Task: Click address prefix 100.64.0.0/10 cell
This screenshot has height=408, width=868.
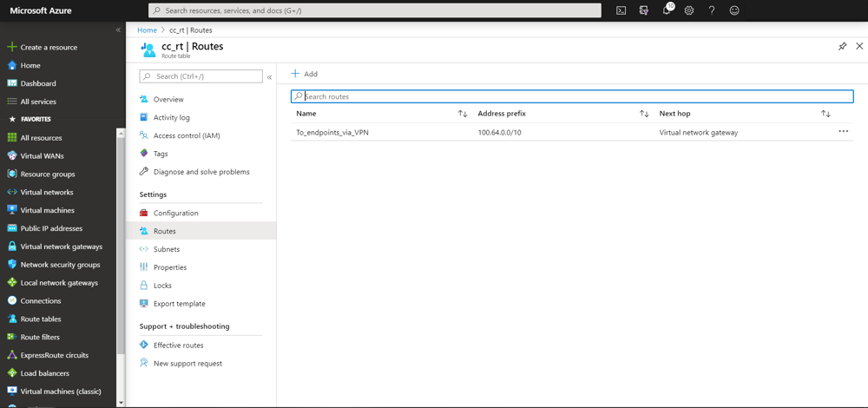Action: click(x=498, y=132)
